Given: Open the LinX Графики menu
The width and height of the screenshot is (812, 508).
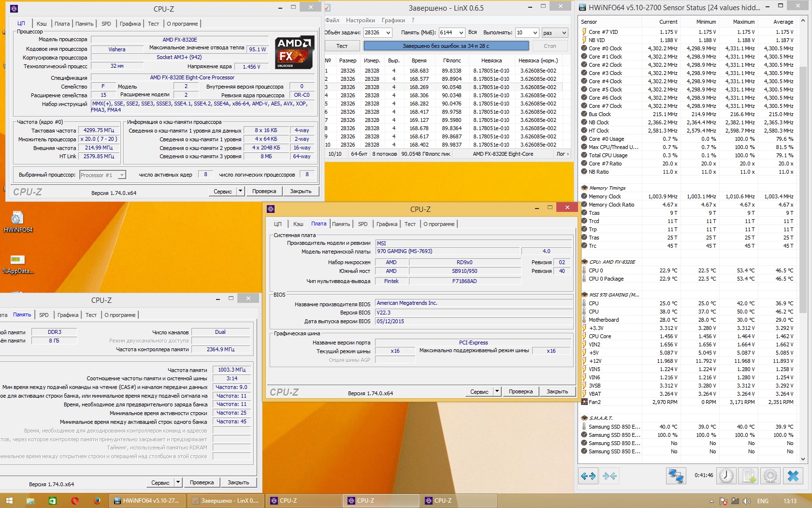Looking at the screenshot, I should (x=393, y=20).
